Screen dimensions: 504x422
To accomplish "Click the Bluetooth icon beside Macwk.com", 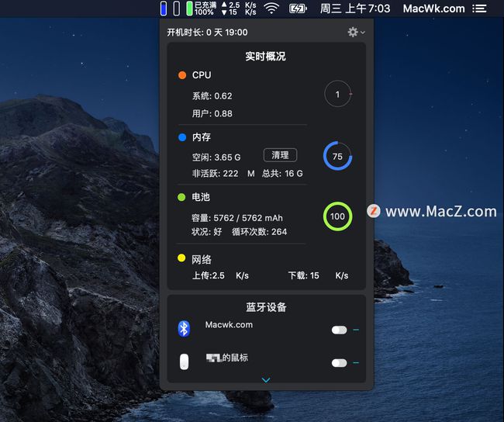I will coord(184,328).
